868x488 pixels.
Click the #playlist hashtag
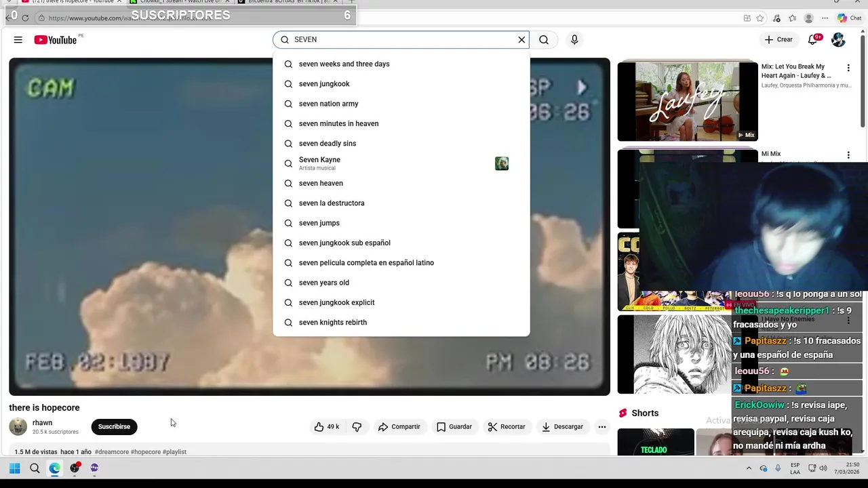tap(174, 452)
